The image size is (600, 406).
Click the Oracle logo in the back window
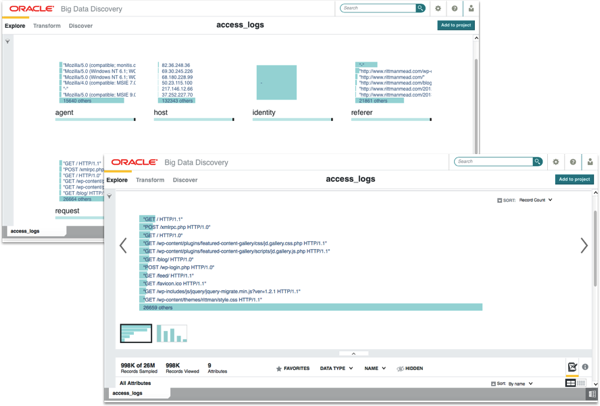(32, 9)
